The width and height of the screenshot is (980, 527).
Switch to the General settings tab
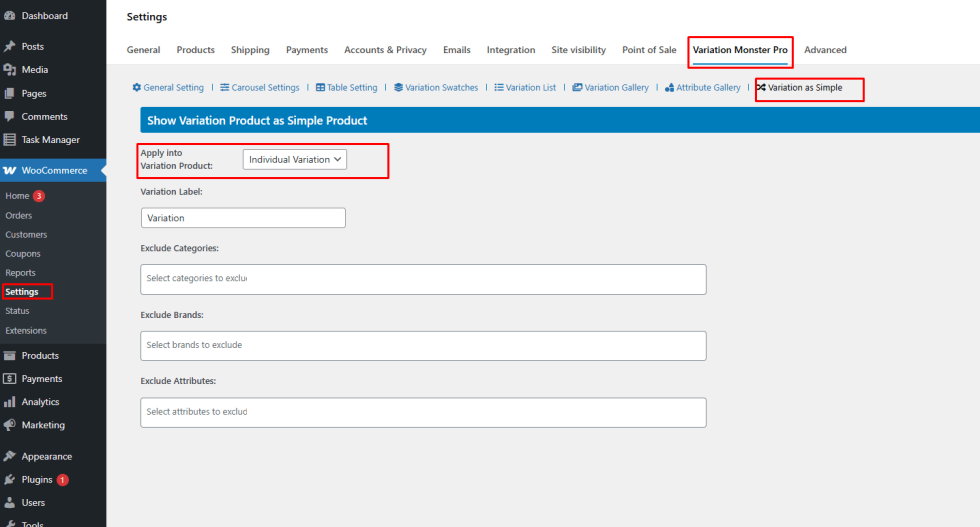pyautogui.click(x=143, y=50)
